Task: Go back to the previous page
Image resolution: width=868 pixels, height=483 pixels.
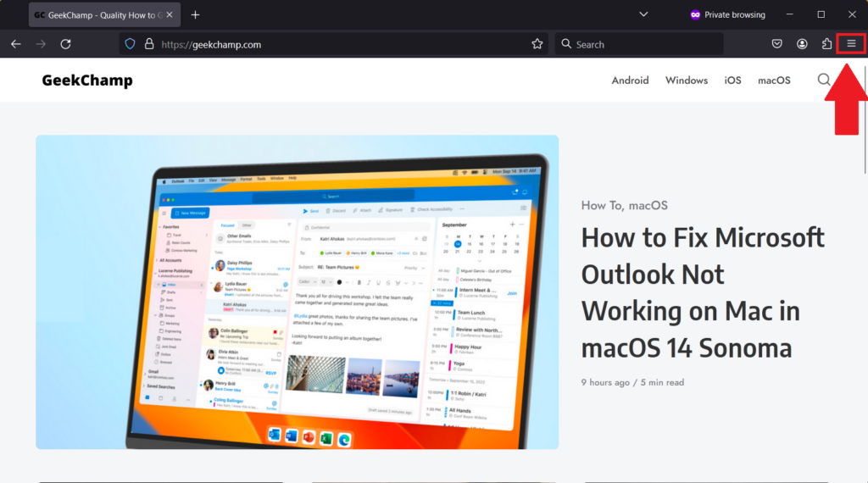Action: [x=15, y=44]
